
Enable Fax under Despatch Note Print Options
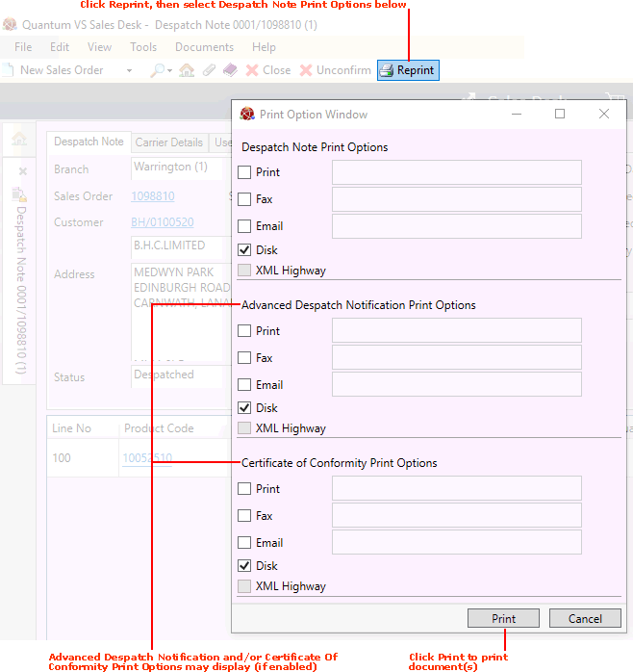pyautogui.click(x=244, y=199)
